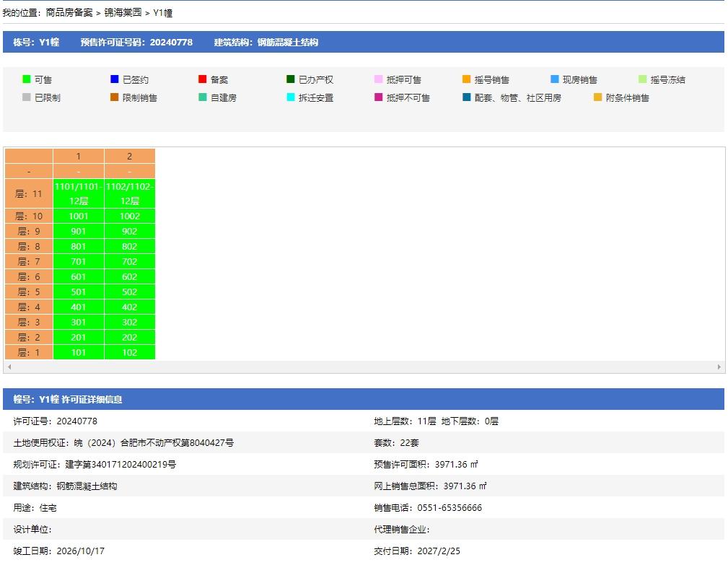Click the 层: 11 row header
This screenshot has height=565, width=728.
[29, 193]
